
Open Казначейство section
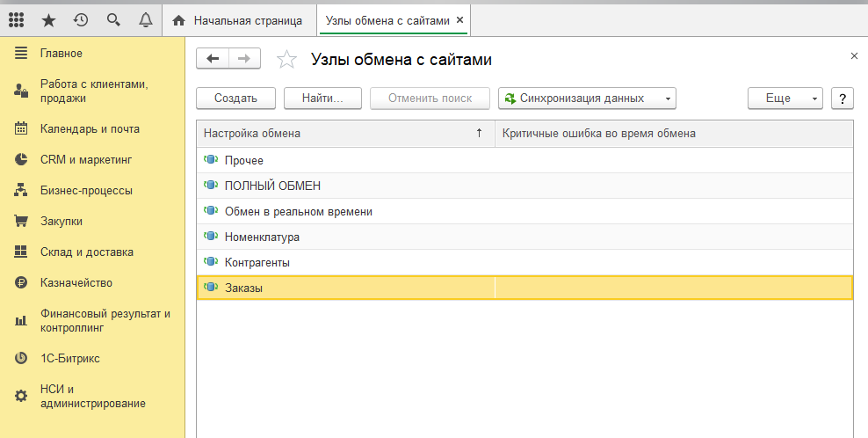(76, 282)
